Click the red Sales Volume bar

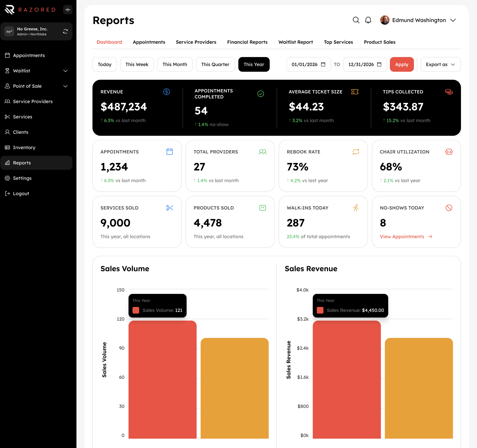tap(162, 379)
